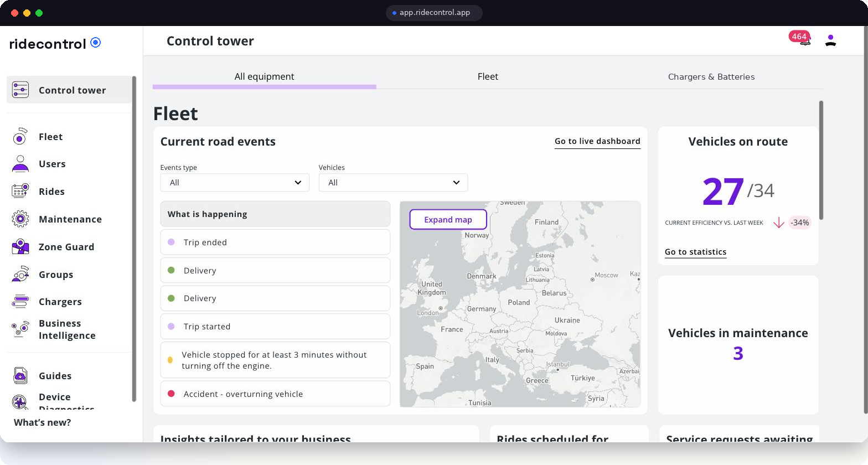
Task: Click the Rides calendar icon
Action: pos(20,191)
